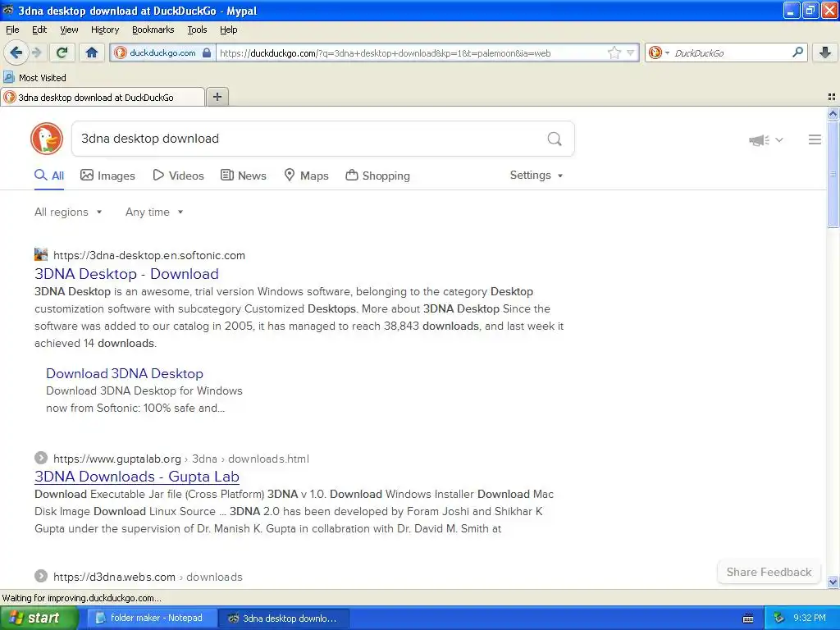This screenshot has height=630, width=840.
Task: Open the search engine selector dropdown
Action: click(x=659, y=53)
